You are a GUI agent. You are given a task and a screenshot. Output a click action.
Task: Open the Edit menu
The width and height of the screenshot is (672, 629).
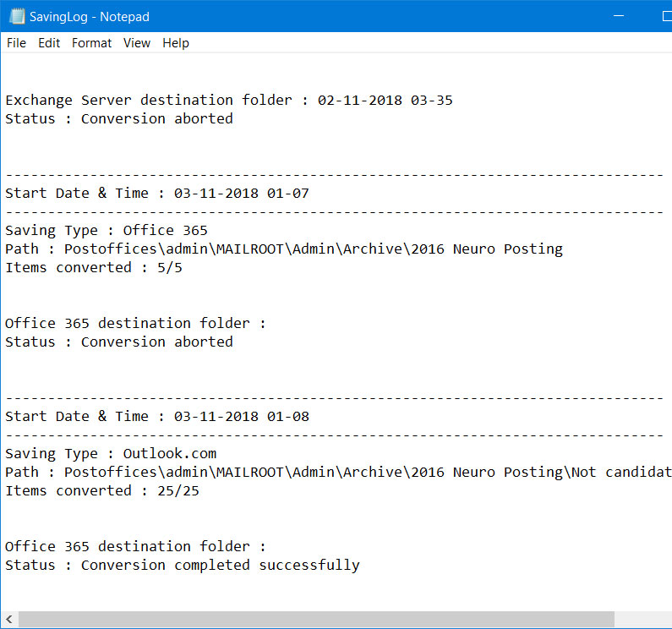[49, 43]
